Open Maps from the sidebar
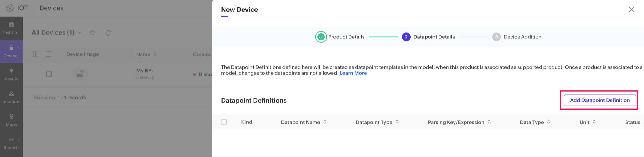644x157 pixels. click(x=11, y=120)
